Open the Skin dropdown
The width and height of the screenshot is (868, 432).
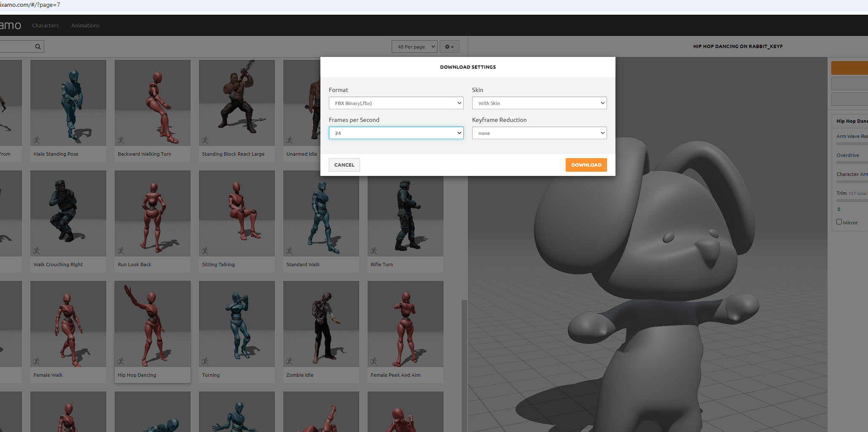[540, 103]
